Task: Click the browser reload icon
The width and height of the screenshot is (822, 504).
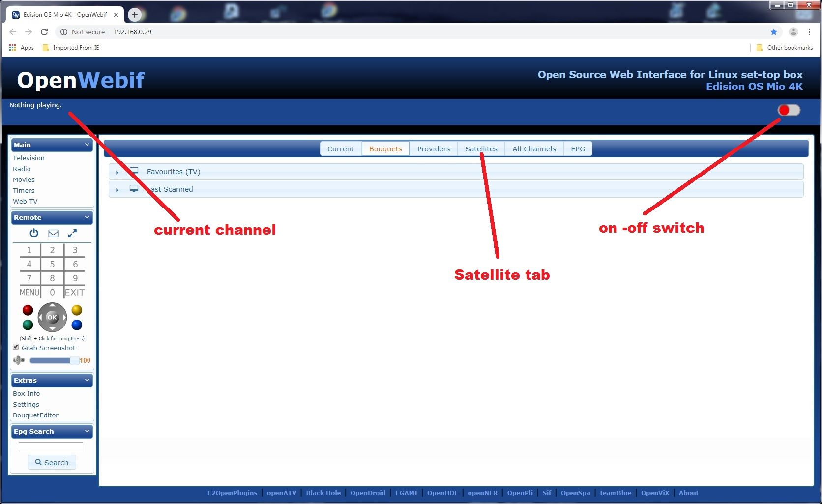Action: point(44,32)
